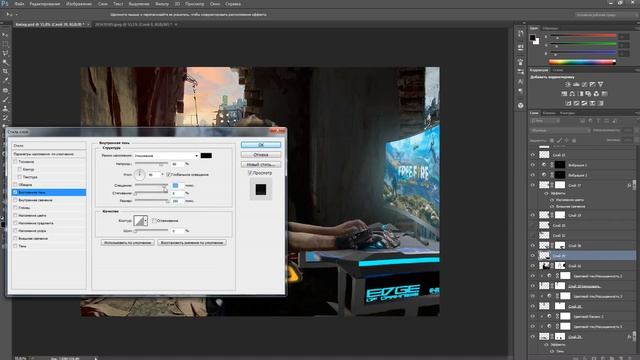Screen dimensions: 640x360
Task: Click the black inner shadow color swatch
Action: point(206,156)
